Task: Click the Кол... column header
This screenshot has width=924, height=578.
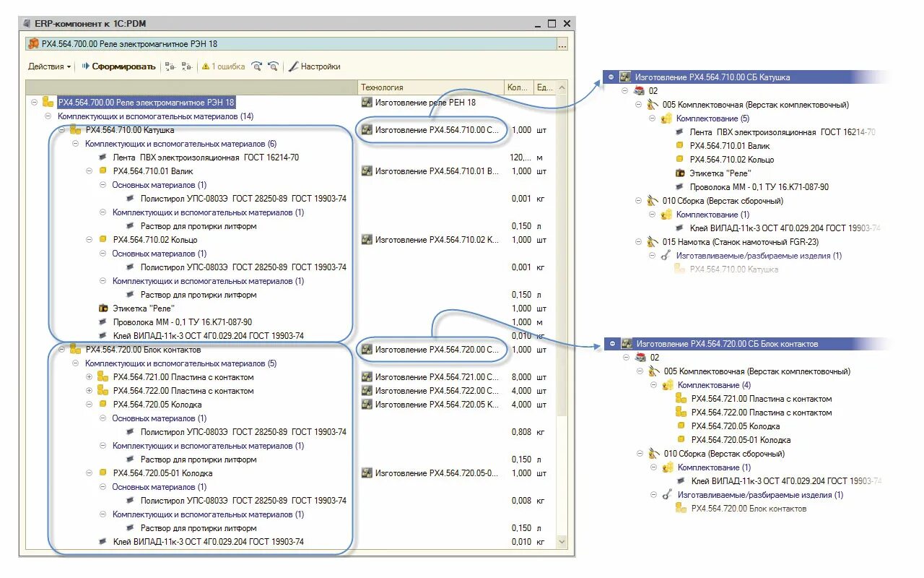Action: click(x=518, y=87)
